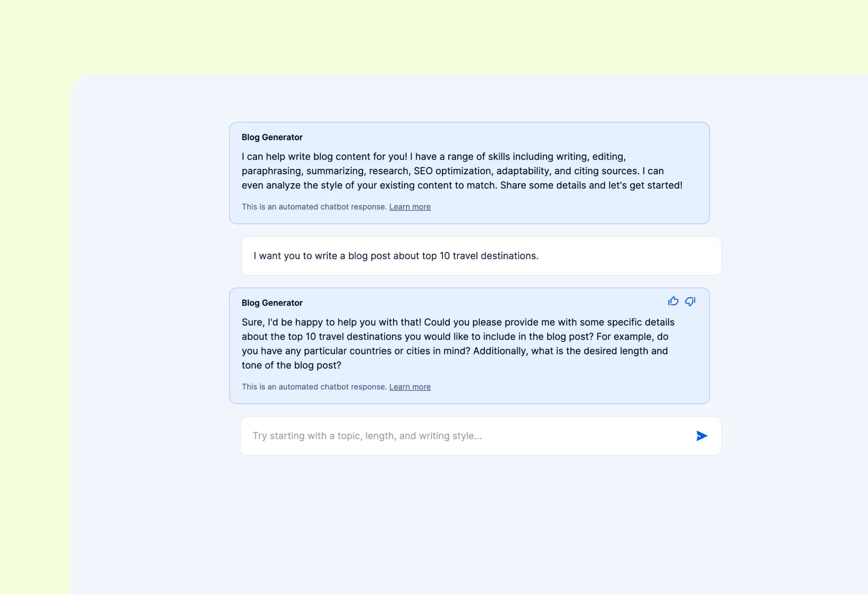The height and width of the screenshot is (595, 868).
Task: Click the chat conversation background area
Action: click(469, 518)
